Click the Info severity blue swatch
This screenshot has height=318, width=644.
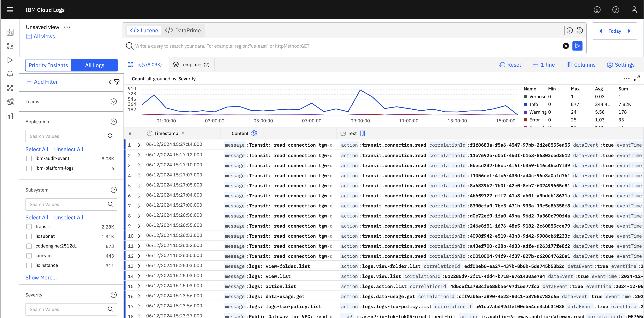[525, 104]
